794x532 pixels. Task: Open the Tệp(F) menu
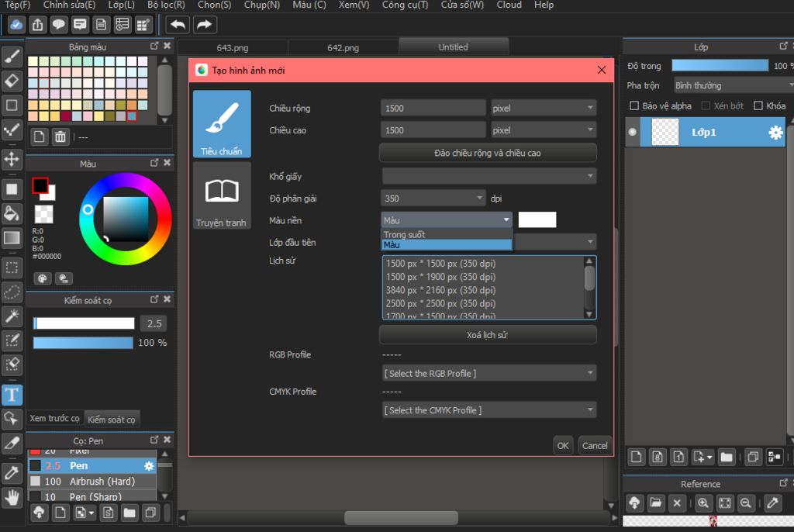(x=18, y=5)
